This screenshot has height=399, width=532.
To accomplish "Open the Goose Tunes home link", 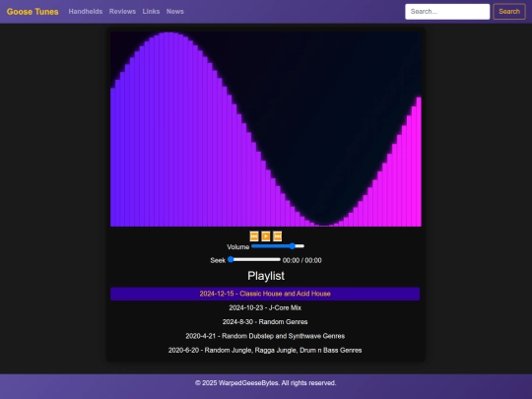I will pyautogui.click(x=33, y=12).
